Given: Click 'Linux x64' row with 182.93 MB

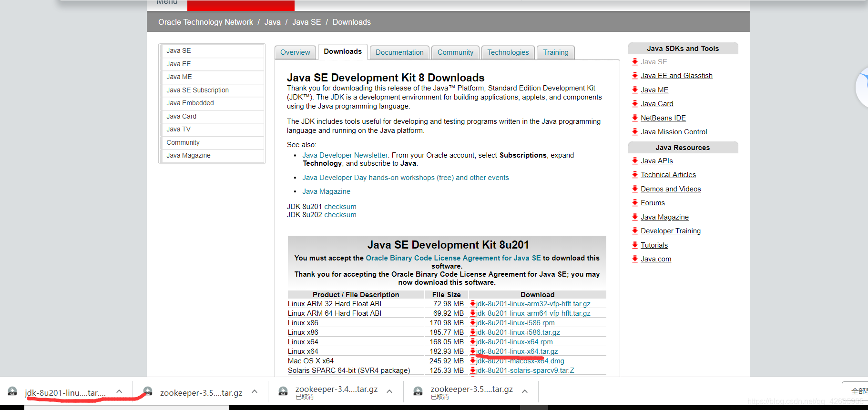Looking at the screenshot, I should click(x=447, y=351).
